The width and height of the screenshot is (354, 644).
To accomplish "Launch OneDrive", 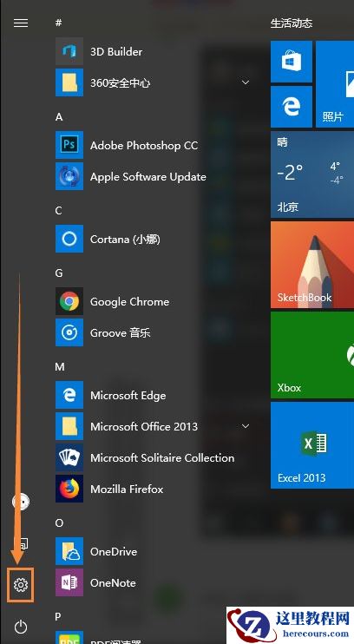I will coord(153,551).
